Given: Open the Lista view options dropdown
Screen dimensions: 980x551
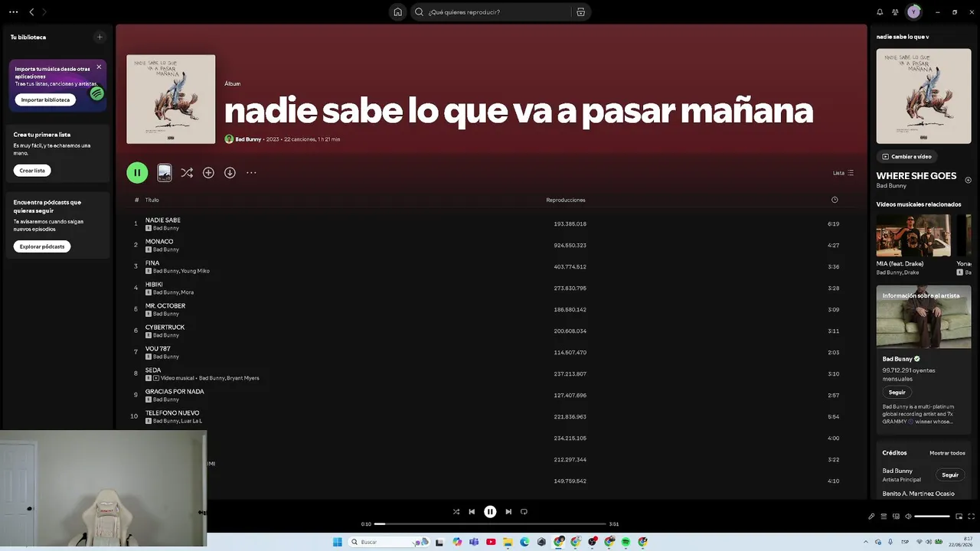Looking at the screenshot, I should (843, 173).
